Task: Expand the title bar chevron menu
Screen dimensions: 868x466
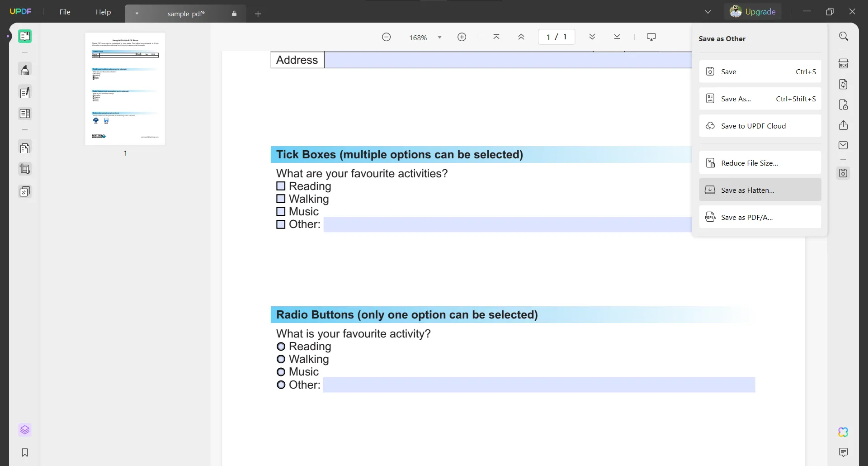Action: pos(708,12)
